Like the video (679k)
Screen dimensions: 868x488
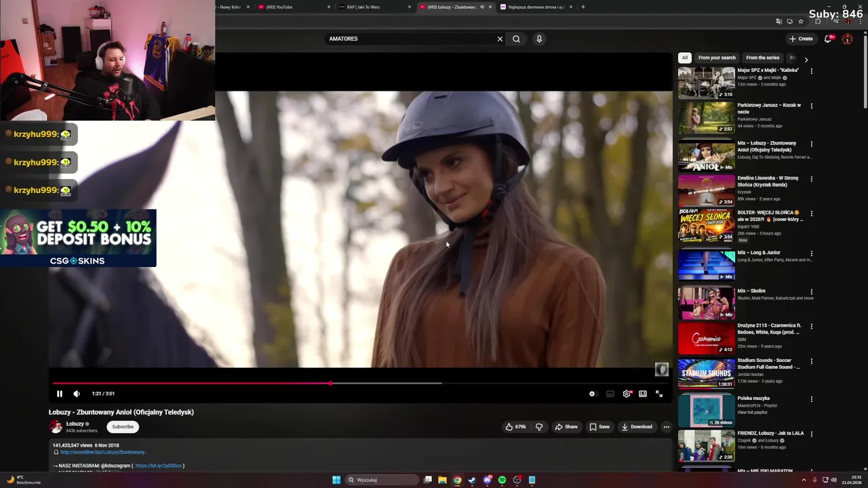515,427
